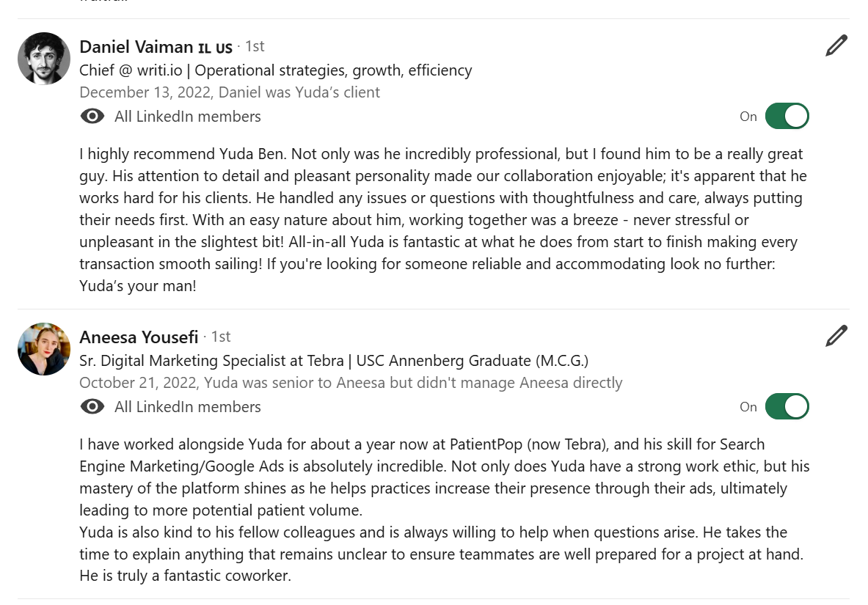Image resolution: width=868 pixels, height=605 pixels.
Task: Click pencil icon beside Aneesa Yousefi's recommendation
Action: (x=836, y=336)
